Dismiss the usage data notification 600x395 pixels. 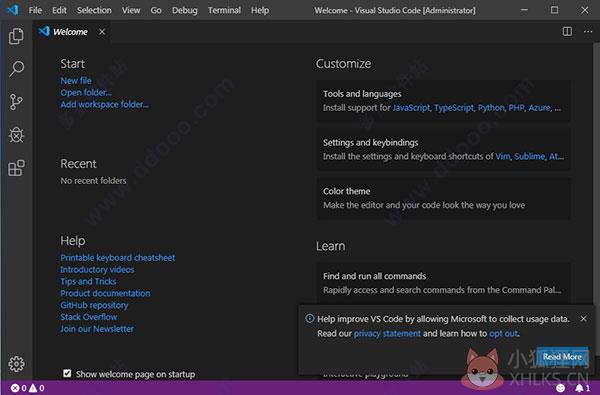[x=583, y=318]
